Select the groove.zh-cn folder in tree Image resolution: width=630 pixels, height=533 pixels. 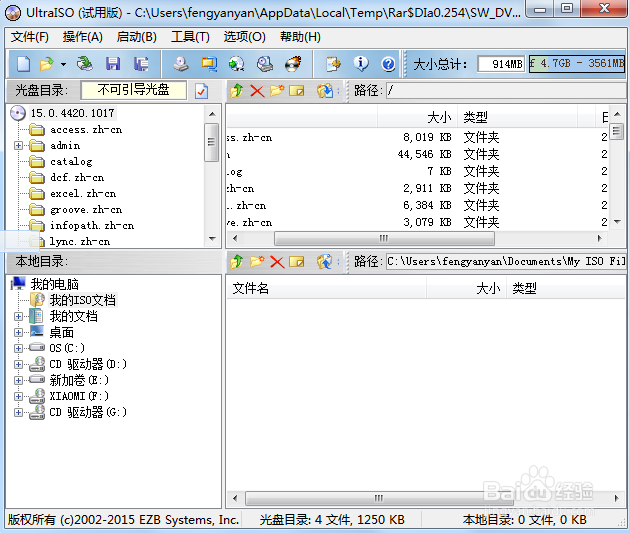coord(86,210)
